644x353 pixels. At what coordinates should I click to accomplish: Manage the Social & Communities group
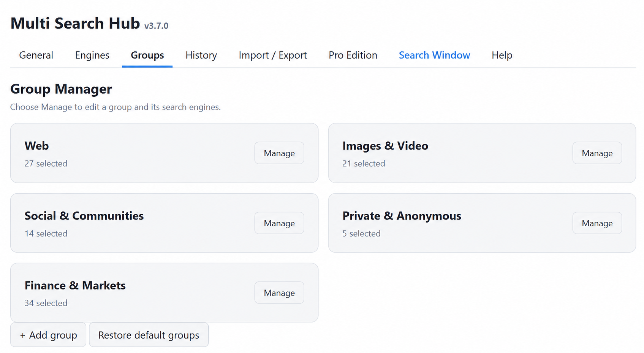[x=279, y=223]
